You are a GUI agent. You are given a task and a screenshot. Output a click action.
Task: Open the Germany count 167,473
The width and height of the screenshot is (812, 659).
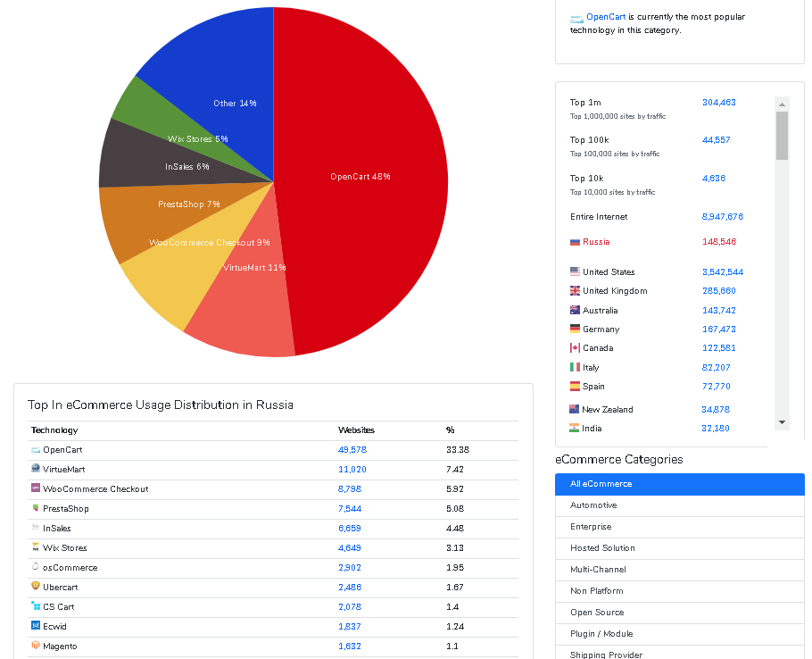coord(719,329)
